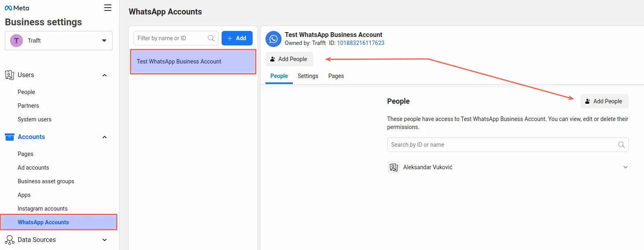Click the account ID link 101883216117623
Viewport: 644px width, 250px height.
pyautogui.click(x=360, y=43)
